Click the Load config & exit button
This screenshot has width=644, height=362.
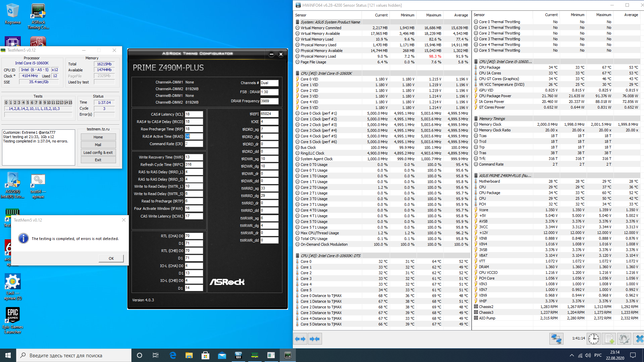click(x=98, y=153)
